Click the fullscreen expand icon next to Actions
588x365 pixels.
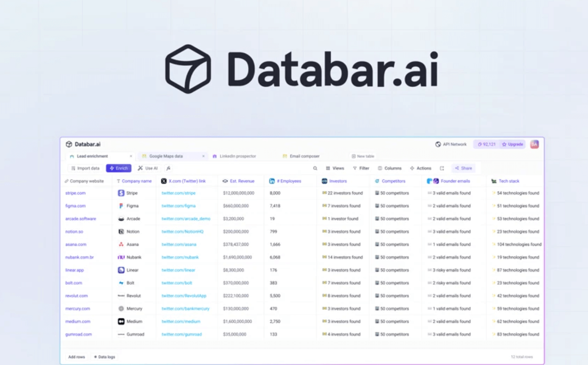pyautogui.click(x=442, y=168)
